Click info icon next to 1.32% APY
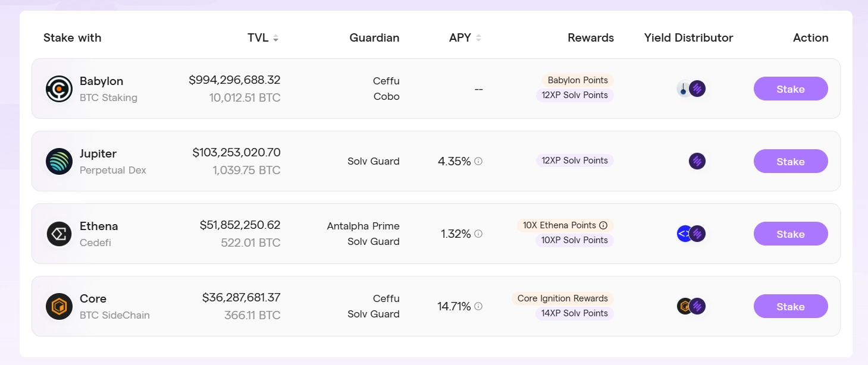 click(478, 234)
